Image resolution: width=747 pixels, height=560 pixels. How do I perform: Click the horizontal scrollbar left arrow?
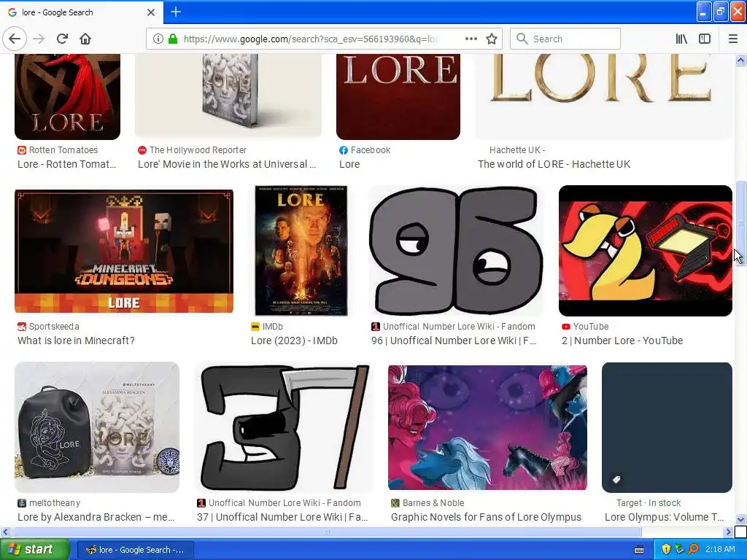tap(5, 532)
